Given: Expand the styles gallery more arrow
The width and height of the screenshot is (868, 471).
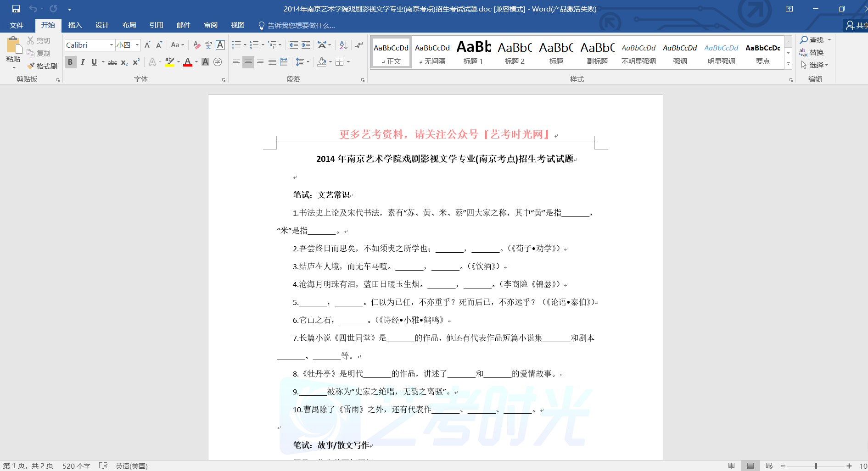Looking at the screenshot, I should click(788, 64).
